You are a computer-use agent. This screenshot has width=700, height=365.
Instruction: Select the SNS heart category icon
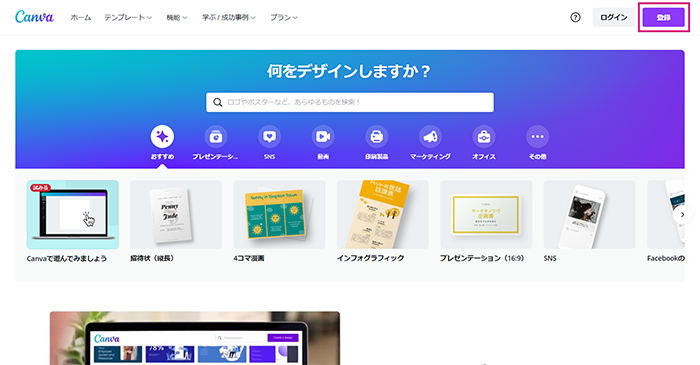click(269, 137)
